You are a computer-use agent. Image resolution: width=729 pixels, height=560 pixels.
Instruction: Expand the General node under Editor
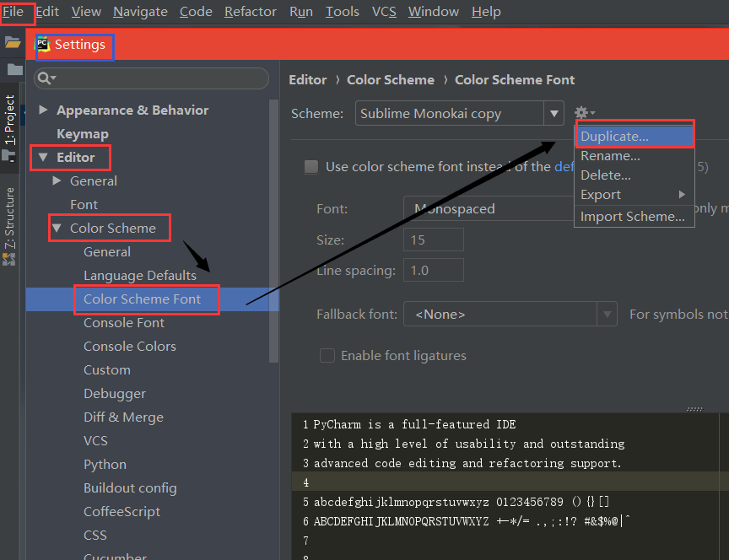coord(57,180)
